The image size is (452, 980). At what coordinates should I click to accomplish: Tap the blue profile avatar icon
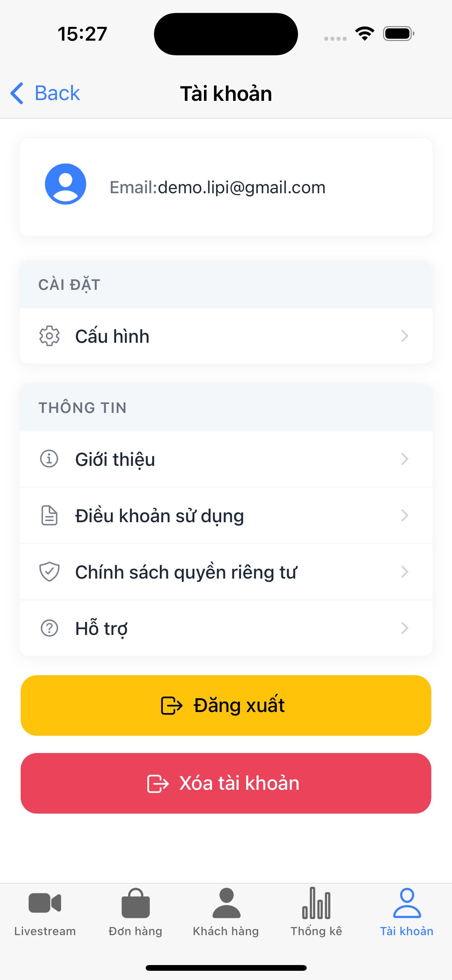66,184
